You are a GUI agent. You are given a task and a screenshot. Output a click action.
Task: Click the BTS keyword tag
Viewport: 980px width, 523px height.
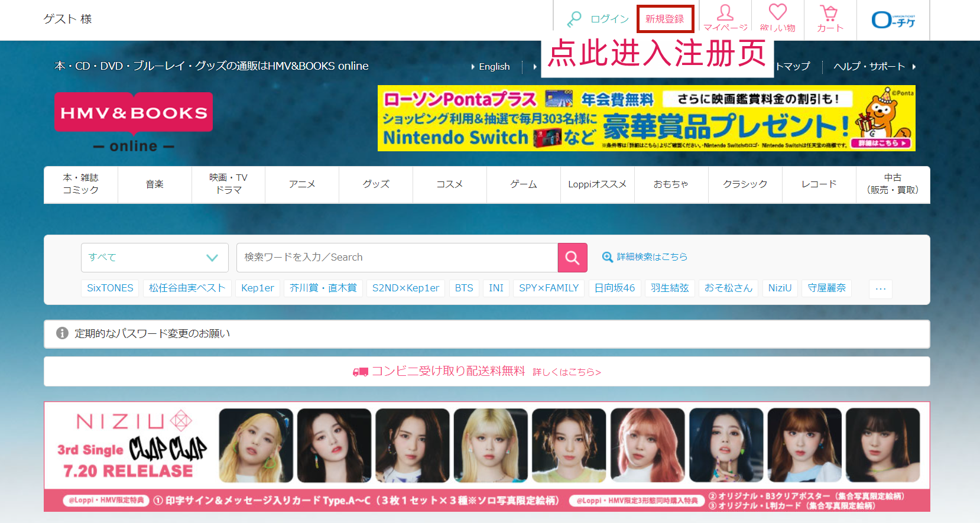(x=464, y=288)
